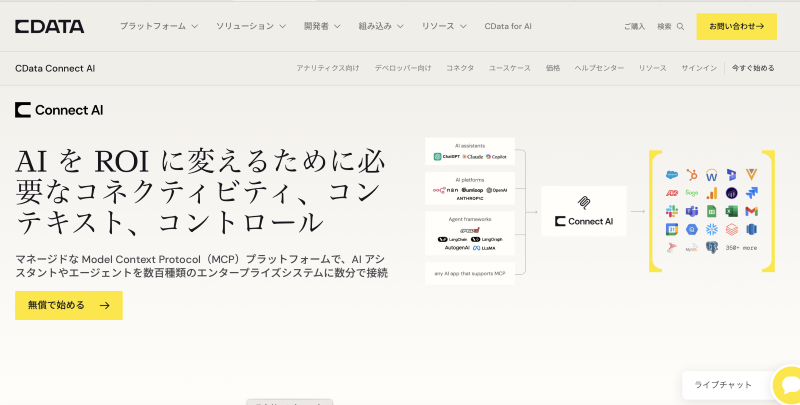
Task: Click the Salesforce cloud icon
Action: (x=672, y=175)
